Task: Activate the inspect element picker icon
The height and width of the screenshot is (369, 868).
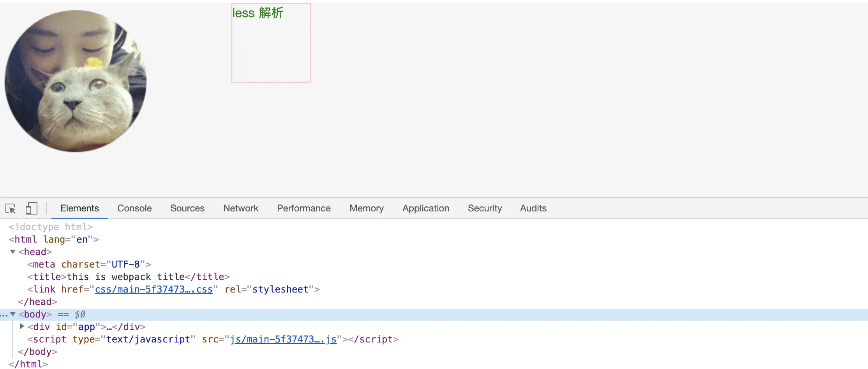Action: coord(11,209)
